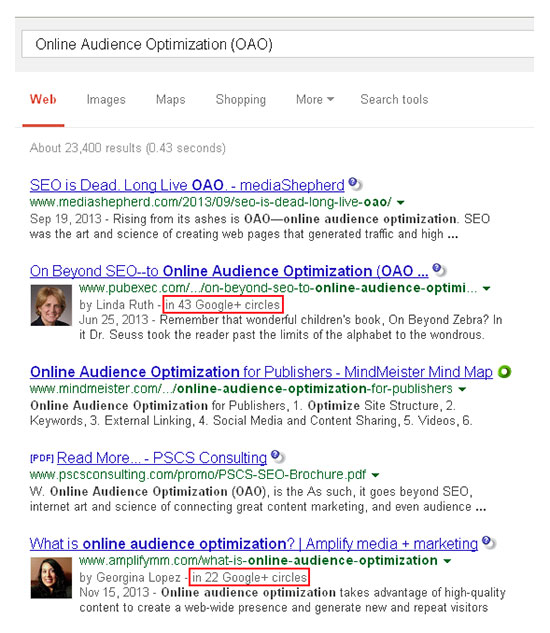Viewport: 550px width, 633px height.
Task: Click the 'About 23,400 results' count text
Action: (128, 148)
